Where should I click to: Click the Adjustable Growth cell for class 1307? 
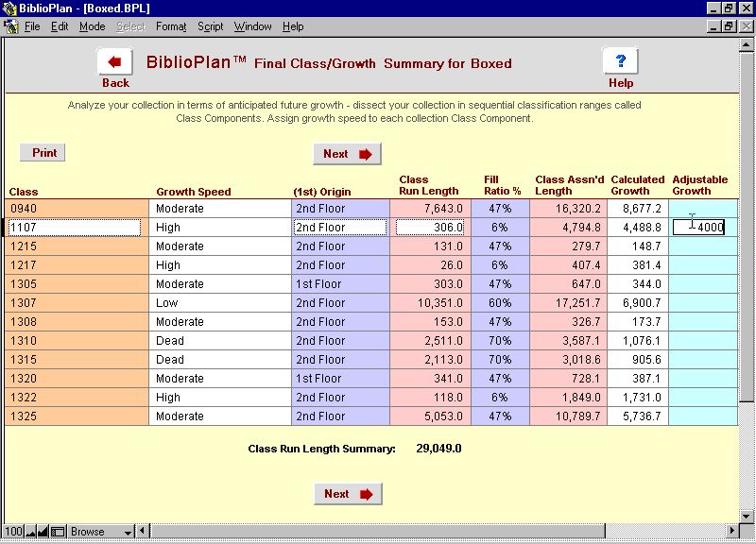[x=703, y=303]
